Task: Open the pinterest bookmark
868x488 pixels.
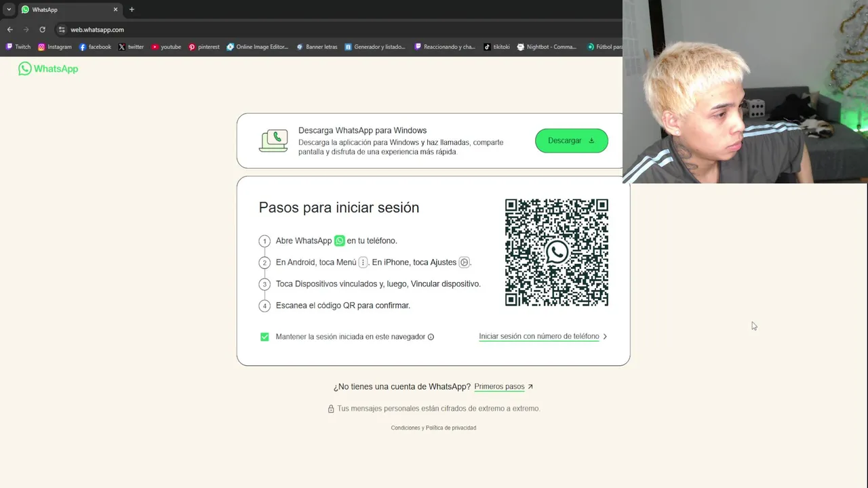Action: point(204,47)
